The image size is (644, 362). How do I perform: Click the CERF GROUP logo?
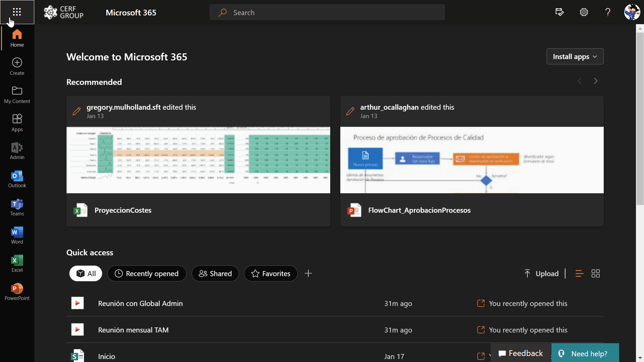click(x=63, y=12)
